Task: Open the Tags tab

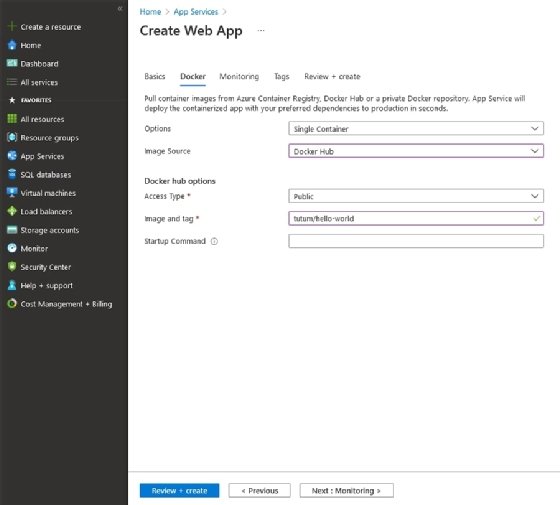Action: (281, 76)
